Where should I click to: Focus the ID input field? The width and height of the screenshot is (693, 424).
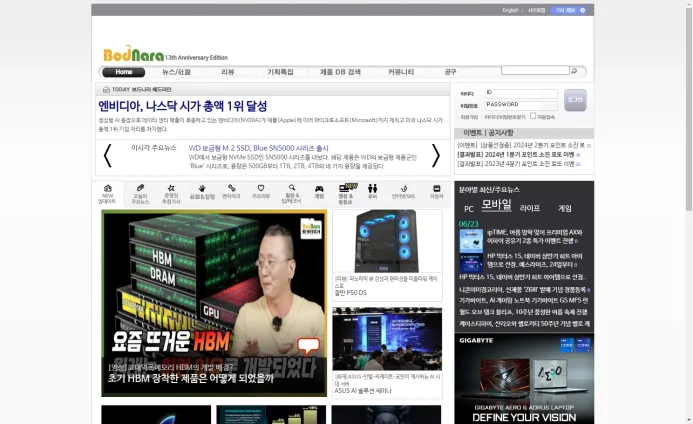[522, 93]
